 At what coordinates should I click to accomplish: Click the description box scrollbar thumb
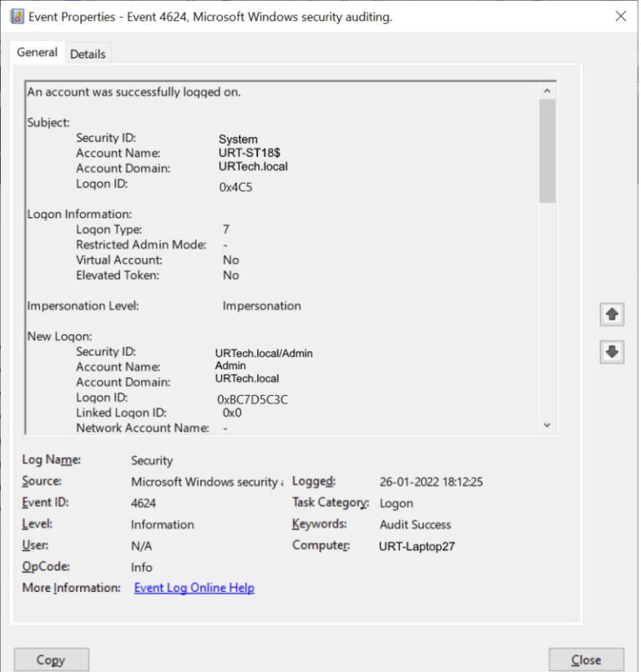548,150
